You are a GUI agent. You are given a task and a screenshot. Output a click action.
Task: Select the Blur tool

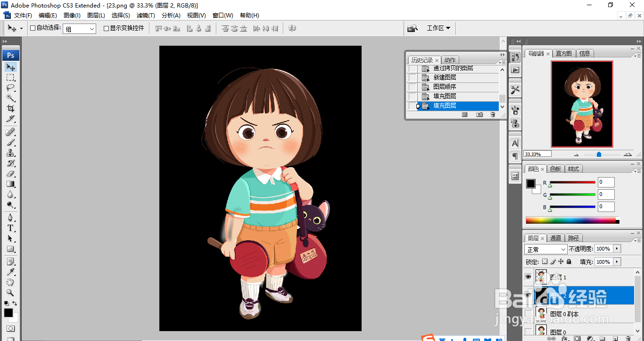point(10,194)
